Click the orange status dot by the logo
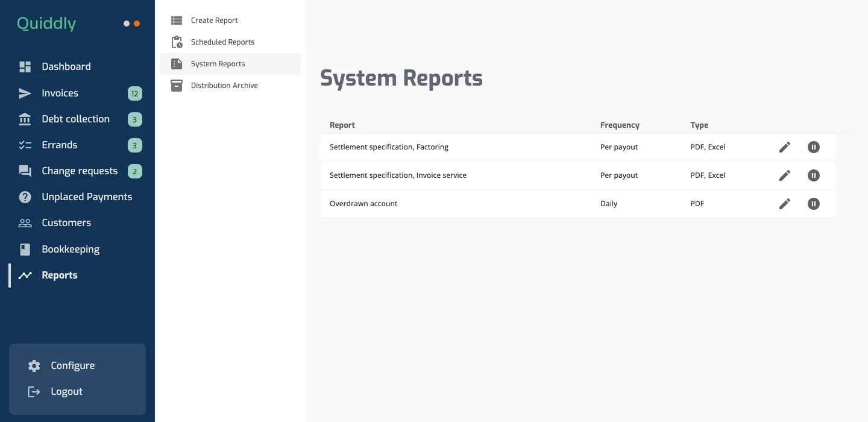This screenshot has height=422, width=868. pos(137,24)
